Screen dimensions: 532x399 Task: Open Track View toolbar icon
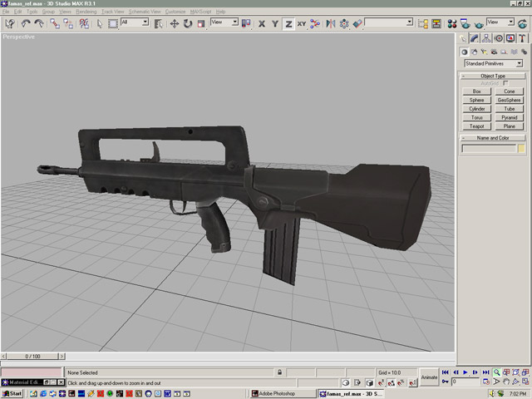(423, 23)
